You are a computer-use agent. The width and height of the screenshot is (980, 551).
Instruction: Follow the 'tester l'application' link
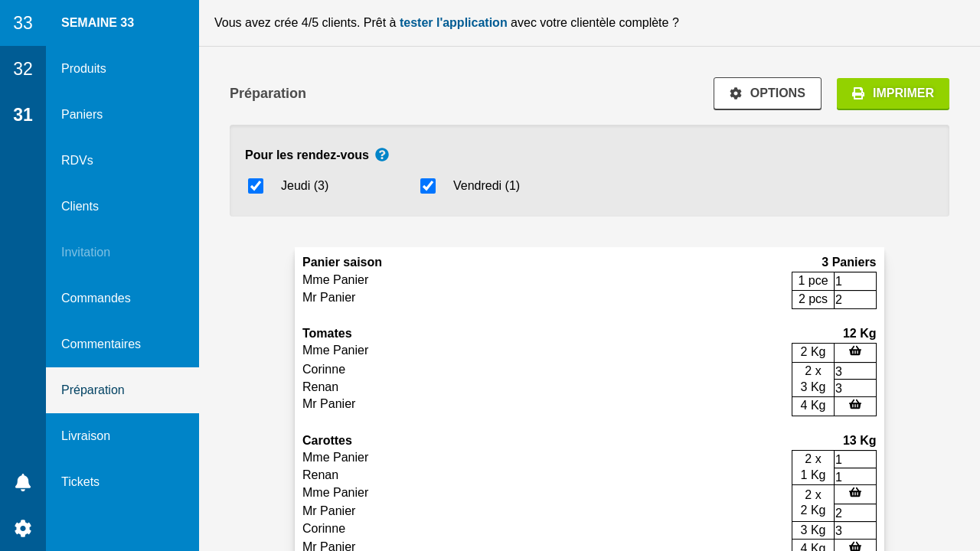coord(453,23)
